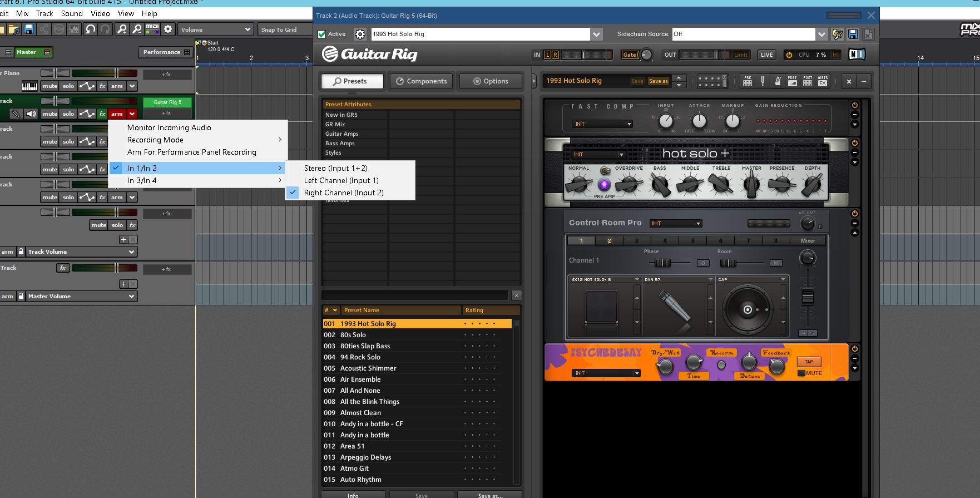Toggle Fast Comp module power
This screenshot has width=980, height=498.
click(x=855, y=105)
